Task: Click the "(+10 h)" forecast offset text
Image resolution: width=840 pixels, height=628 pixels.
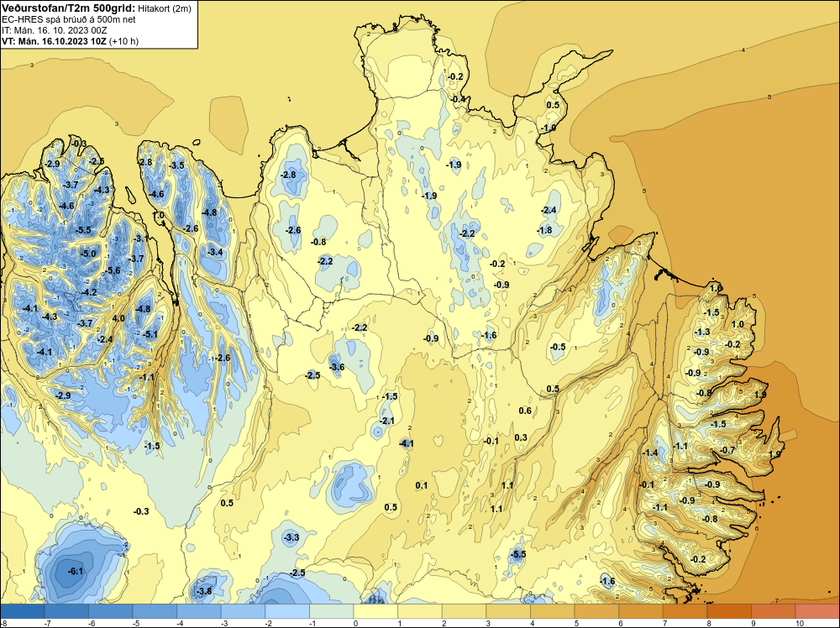Action: pyautogui.click(x=124, y=41)
